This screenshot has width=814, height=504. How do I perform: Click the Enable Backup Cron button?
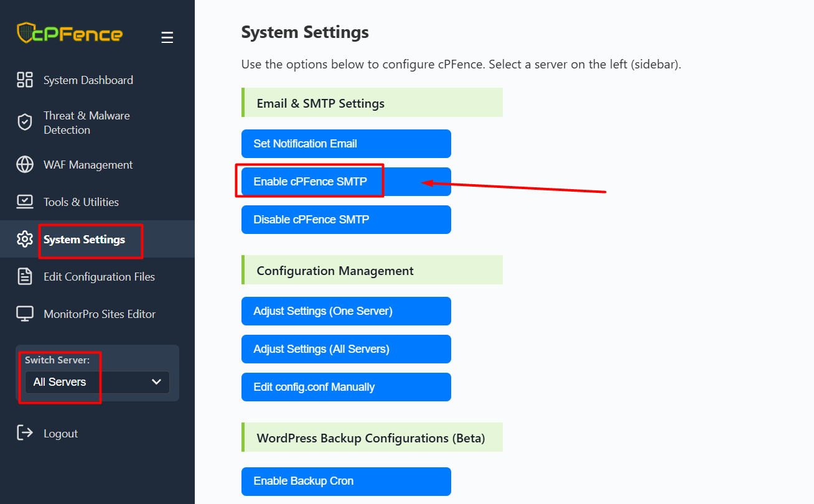click(x=345, y=481)
